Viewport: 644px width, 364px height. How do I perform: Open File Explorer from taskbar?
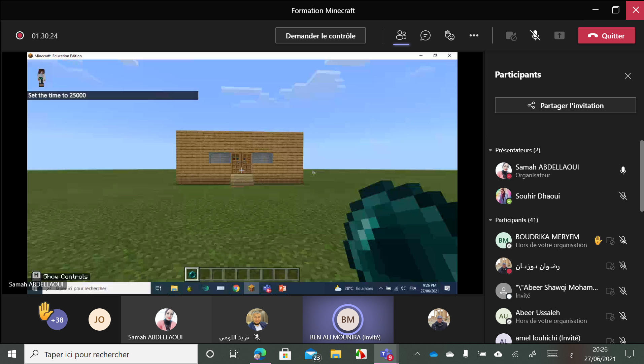(336, 354)
